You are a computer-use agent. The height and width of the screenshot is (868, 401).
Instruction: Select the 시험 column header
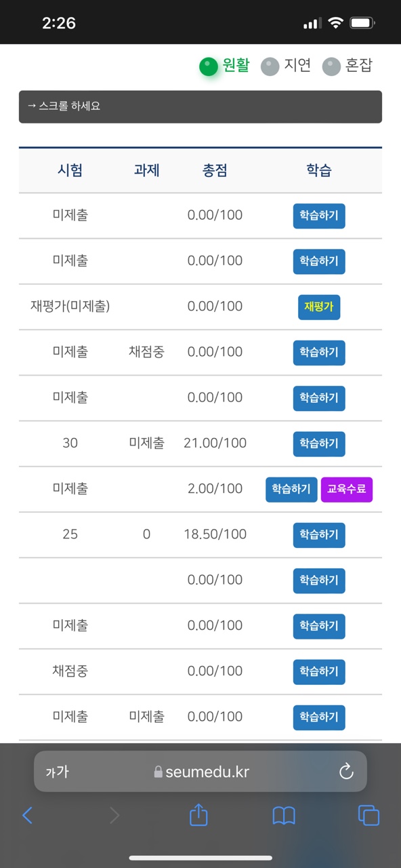pyautogui.click(x=70, y=170)
